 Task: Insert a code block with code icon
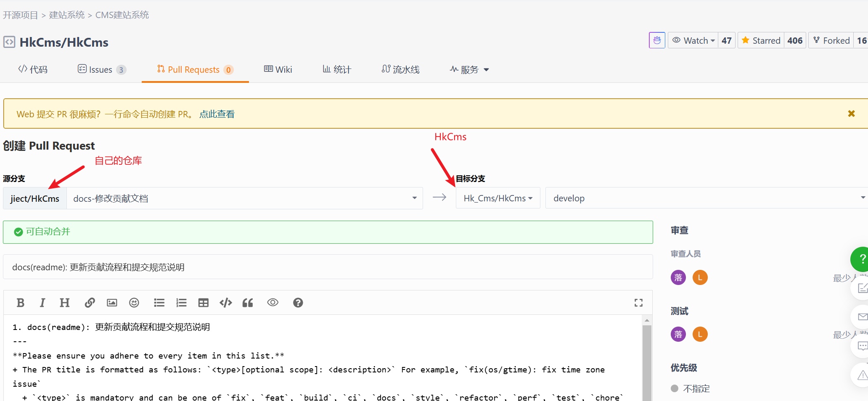coord(226,303)
